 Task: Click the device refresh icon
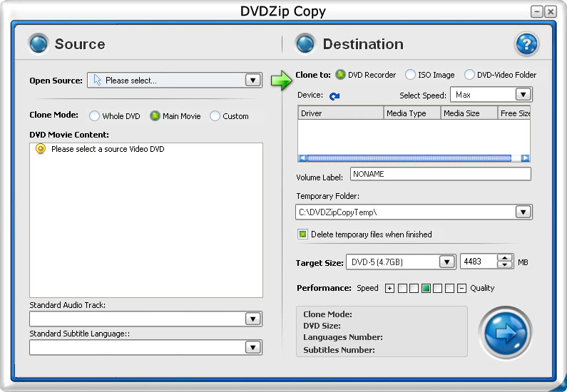point(334,96)
